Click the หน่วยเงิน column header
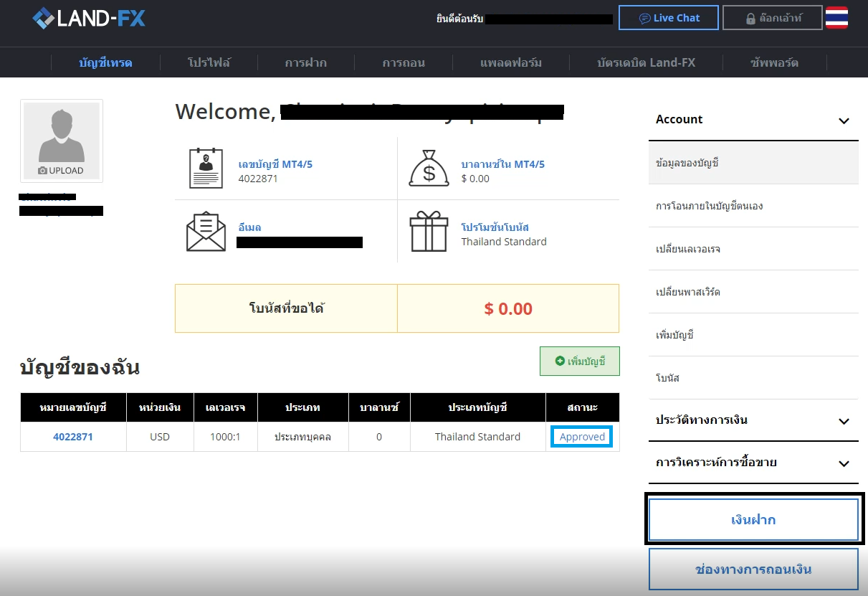The width and height of the screenshot is (868, 596). [160, 407]
